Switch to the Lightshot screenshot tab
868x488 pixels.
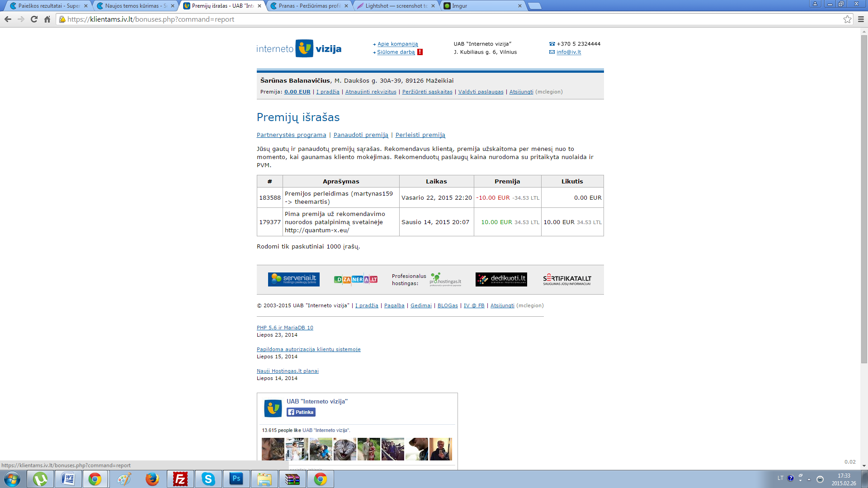(396, 6)
